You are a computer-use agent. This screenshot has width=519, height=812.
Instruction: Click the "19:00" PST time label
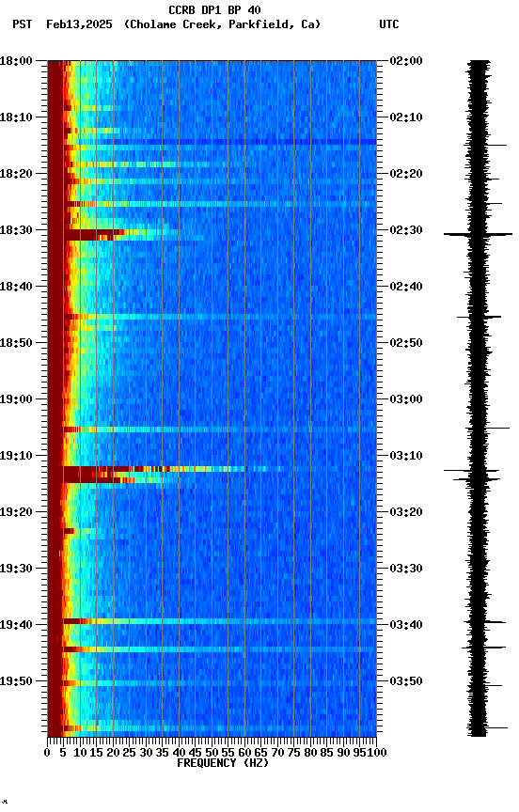pos(16,399)
